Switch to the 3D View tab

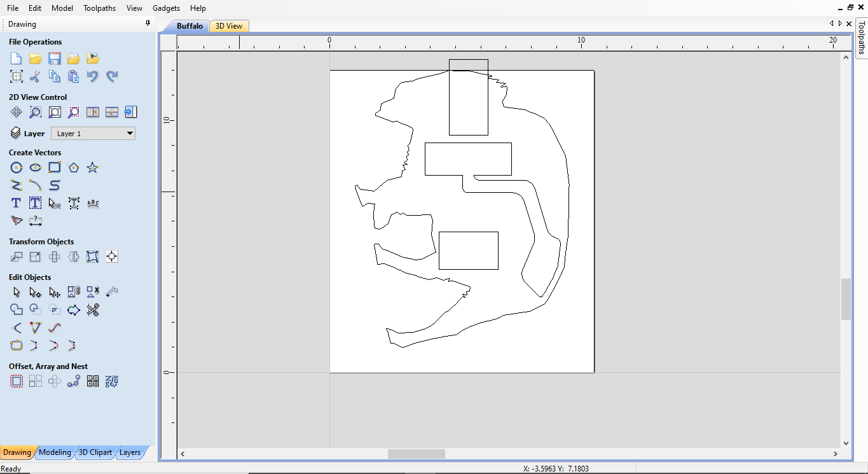229,26
